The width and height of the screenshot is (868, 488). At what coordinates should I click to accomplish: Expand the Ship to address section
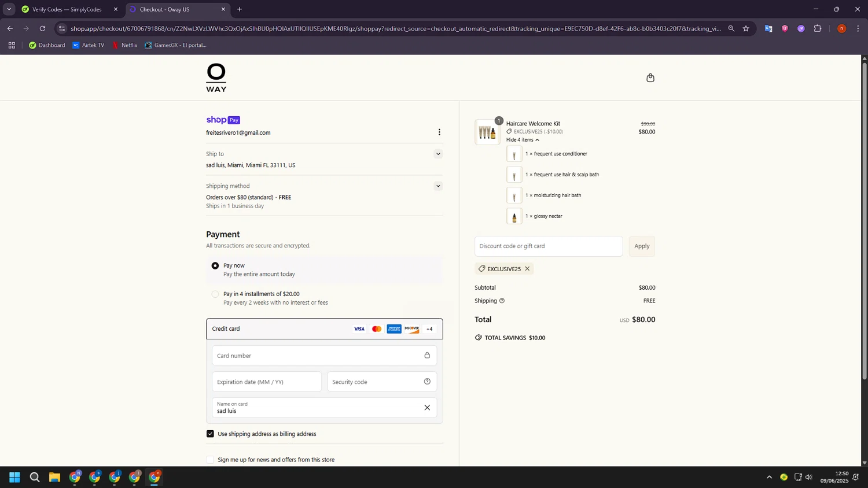pos(438,154)
